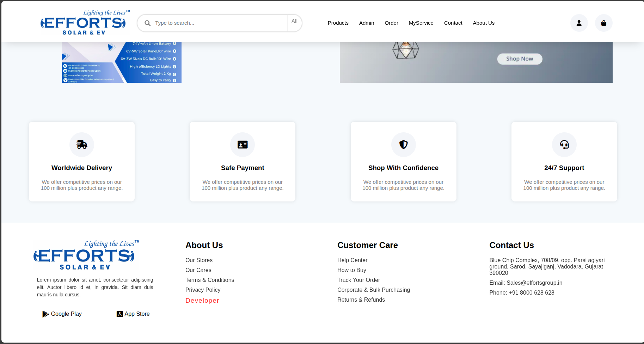Go to the MyService menu item
644x344 pixels.
tap(421, 23)
